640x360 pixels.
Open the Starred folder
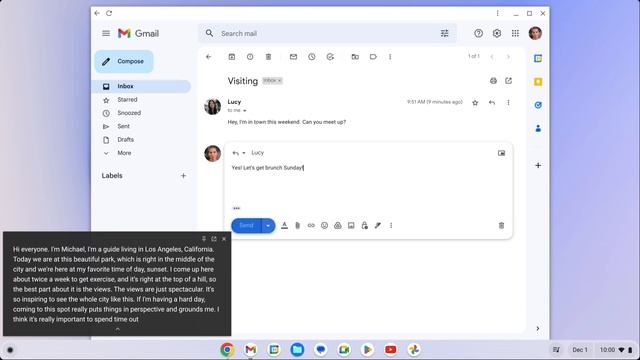(x=127, y=100)
